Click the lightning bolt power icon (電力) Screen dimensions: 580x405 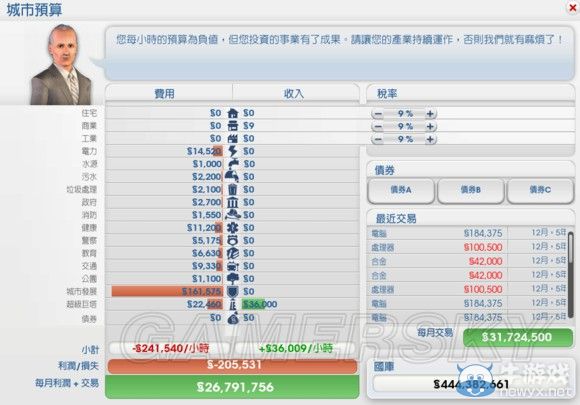232,151
